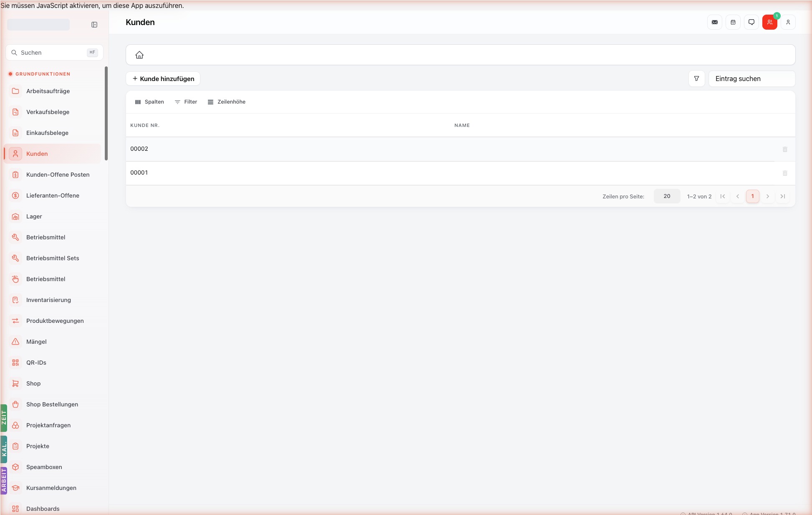This screenshot has width=812, height=515.
Task: Click the Shop cart icon
Action: coord(15,383)
